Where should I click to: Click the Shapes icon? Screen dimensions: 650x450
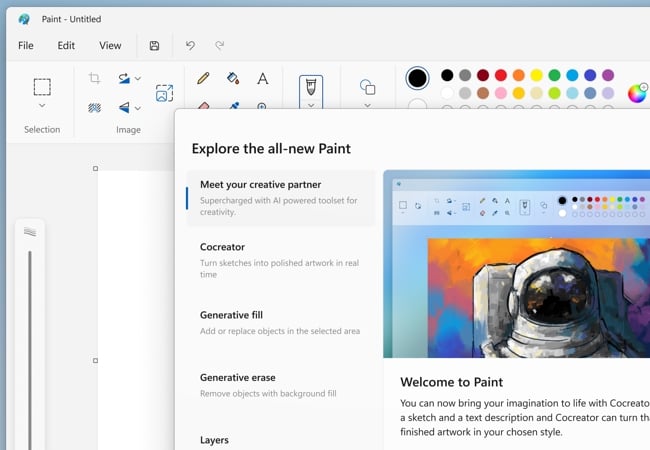click(x=367, y=87)
